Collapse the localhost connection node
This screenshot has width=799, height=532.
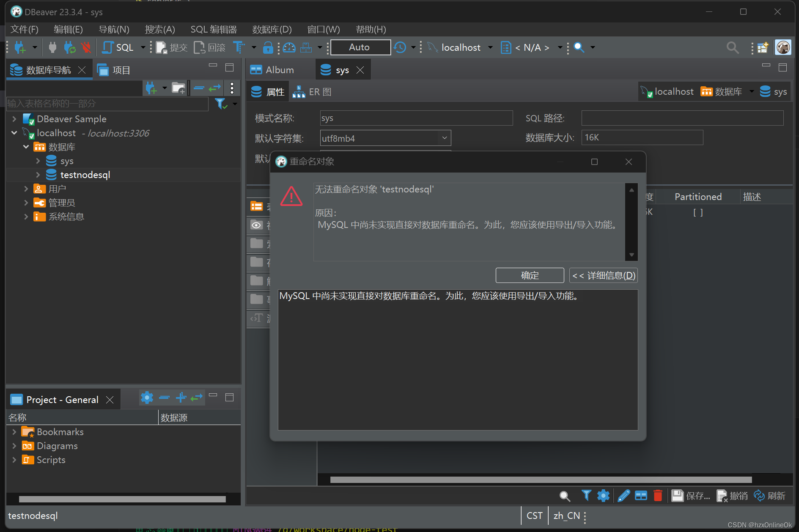pos(14,133)
